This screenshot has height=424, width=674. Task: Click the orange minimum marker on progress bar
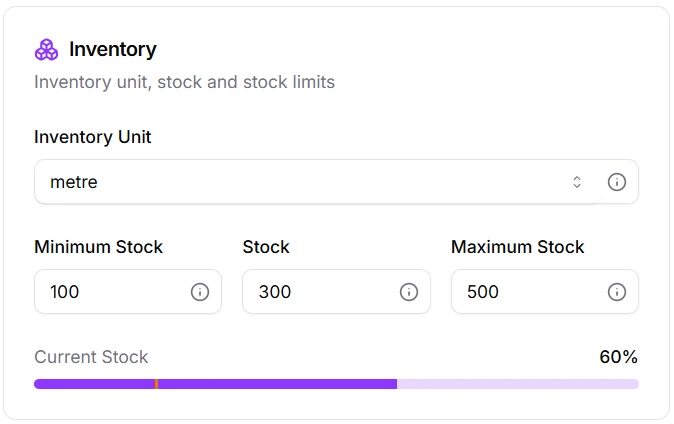156,384
